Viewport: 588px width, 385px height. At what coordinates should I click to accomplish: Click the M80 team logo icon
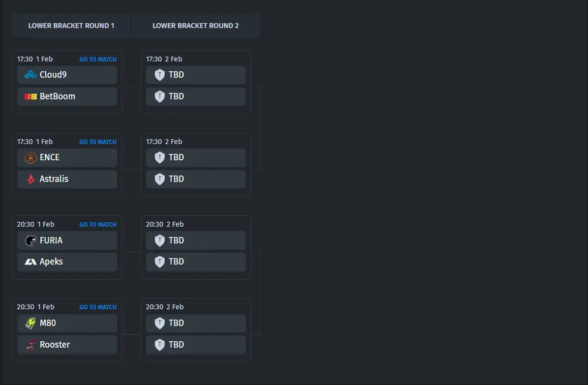pos(30,323)
